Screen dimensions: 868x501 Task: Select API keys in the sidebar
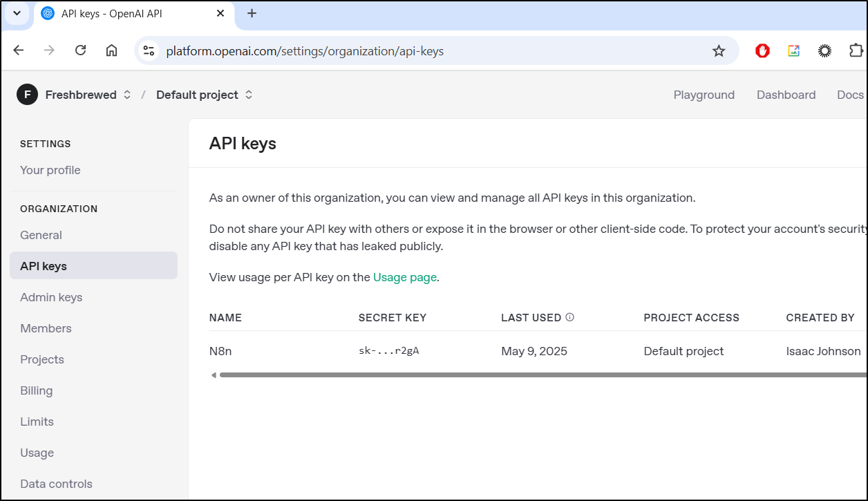[93, 266]
